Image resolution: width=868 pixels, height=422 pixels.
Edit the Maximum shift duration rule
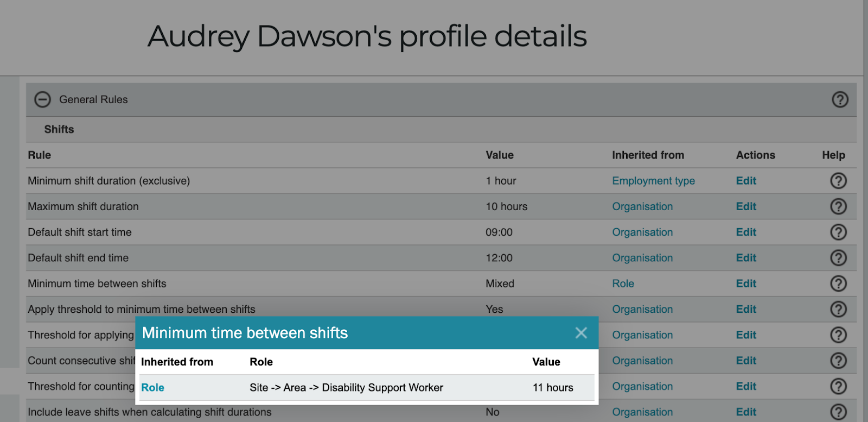746,206
